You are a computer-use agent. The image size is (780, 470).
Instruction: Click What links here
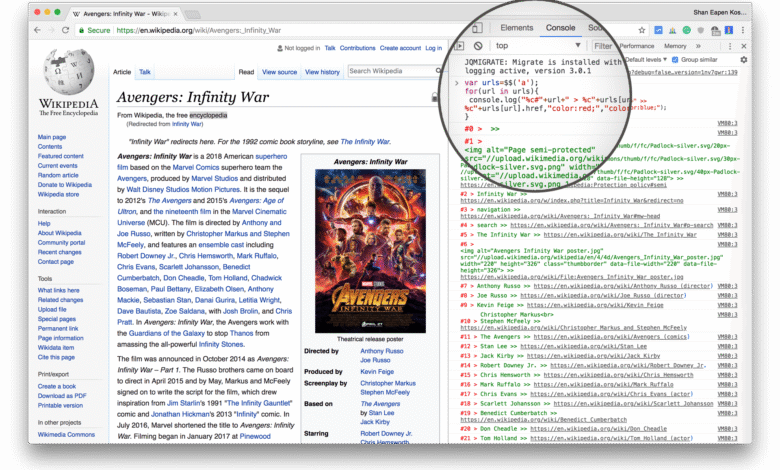coord(59,290)
